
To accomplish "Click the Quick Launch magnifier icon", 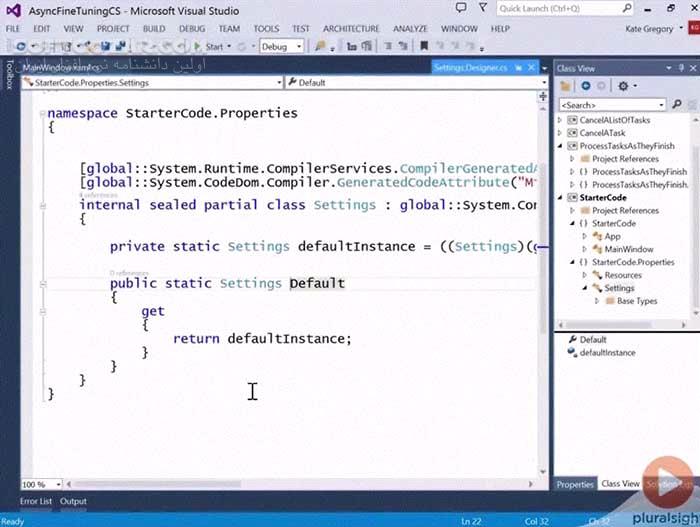I will coord(627,8).
